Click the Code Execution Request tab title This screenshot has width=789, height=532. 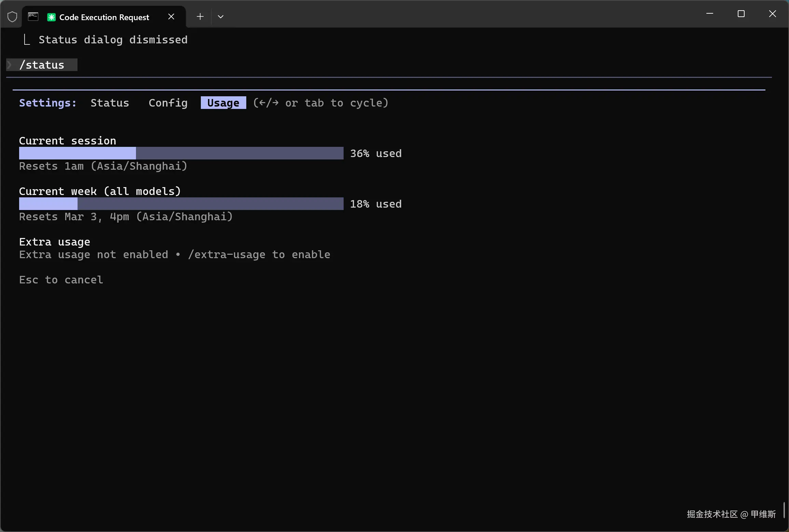[104, 17]
